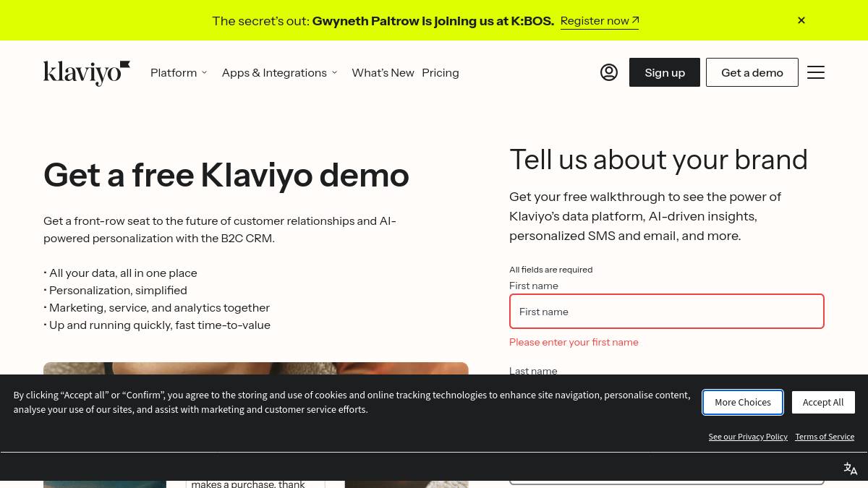The width and height of the screenshot is (868, 488).
Task: Click the More Choices cookie button
Action: point(743,402)
